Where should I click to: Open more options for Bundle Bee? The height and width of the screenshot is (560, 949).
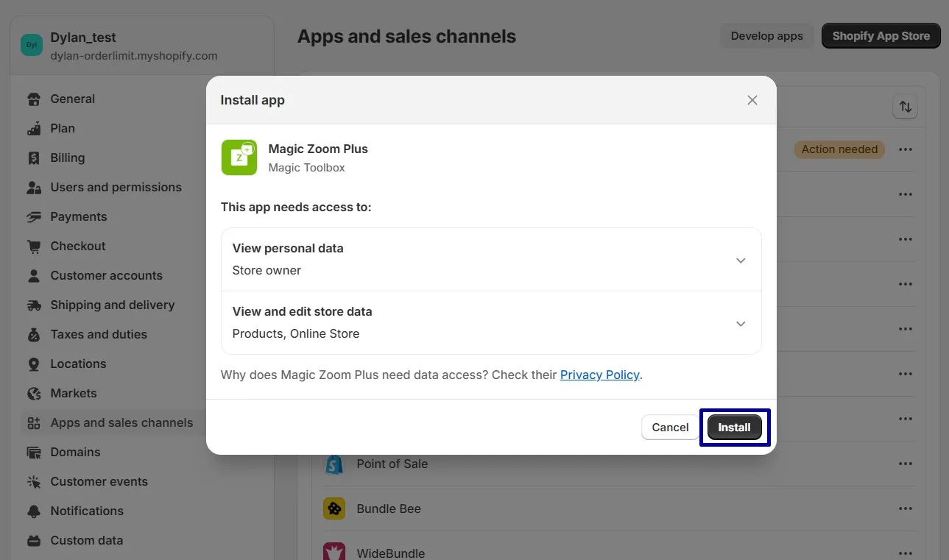(x=906, y=508)
